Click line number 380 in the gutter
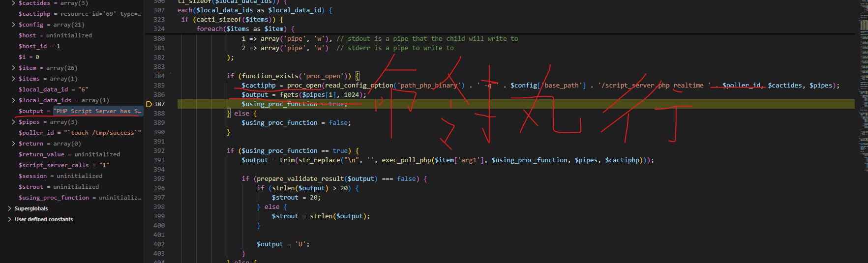The height and width of the screenshot is (263, 868). click(x=159, y=39)
